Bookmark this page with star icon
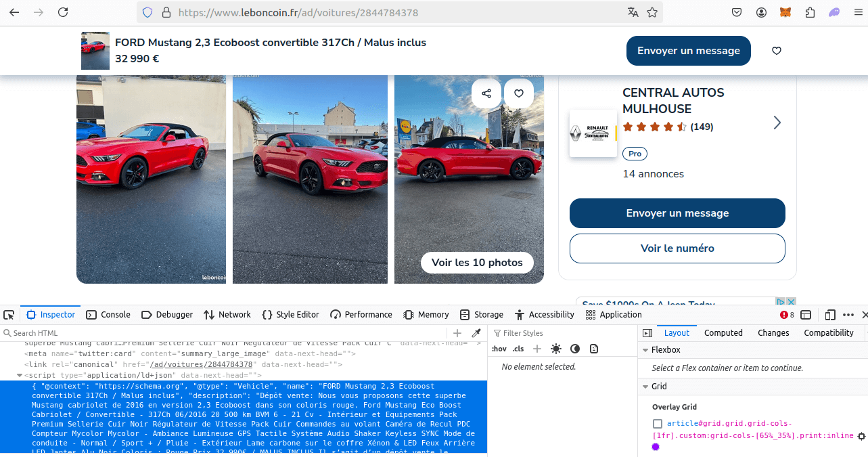Screen dimensions: 868x457 click(x=652, y=12)
